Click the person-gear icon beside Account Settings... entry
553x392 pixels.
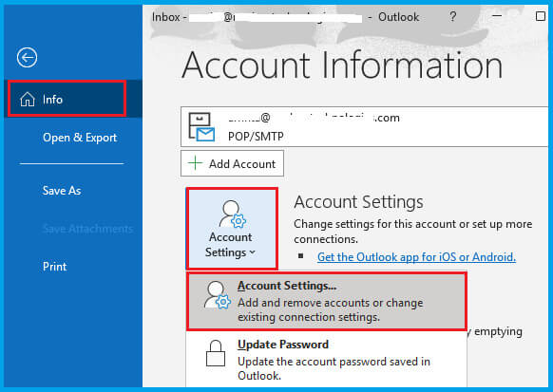218,295
